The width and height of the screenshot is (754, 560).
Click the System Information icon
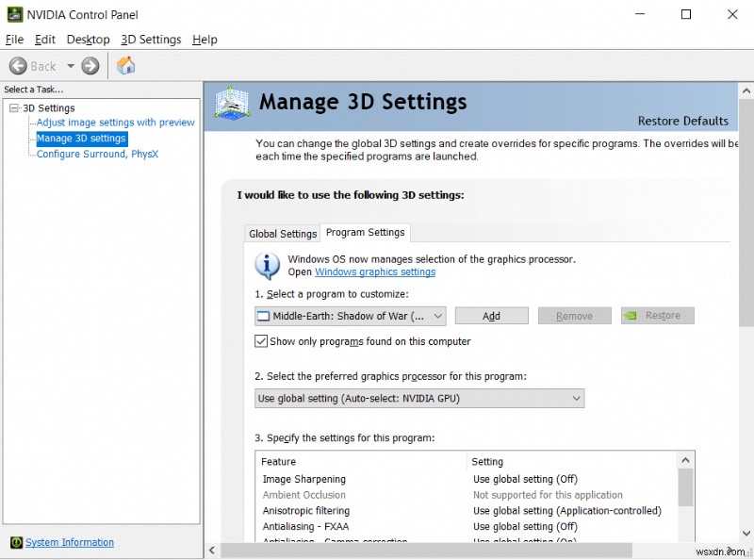tap(16, 543)
